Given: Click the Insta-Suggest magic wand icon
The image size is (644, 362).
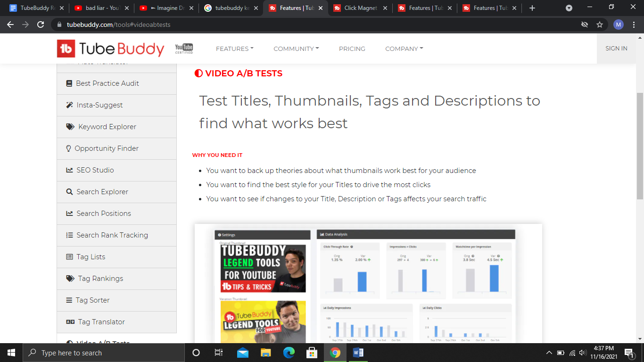Looking at the screenshot, I should (69, 105).
